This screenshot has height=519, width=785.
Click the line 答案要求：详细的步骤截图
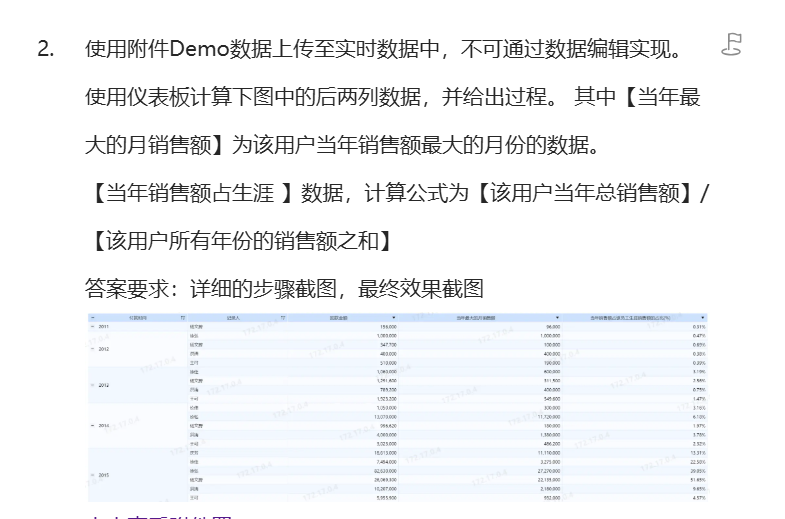pyautogui.click(x=284, y=289)
